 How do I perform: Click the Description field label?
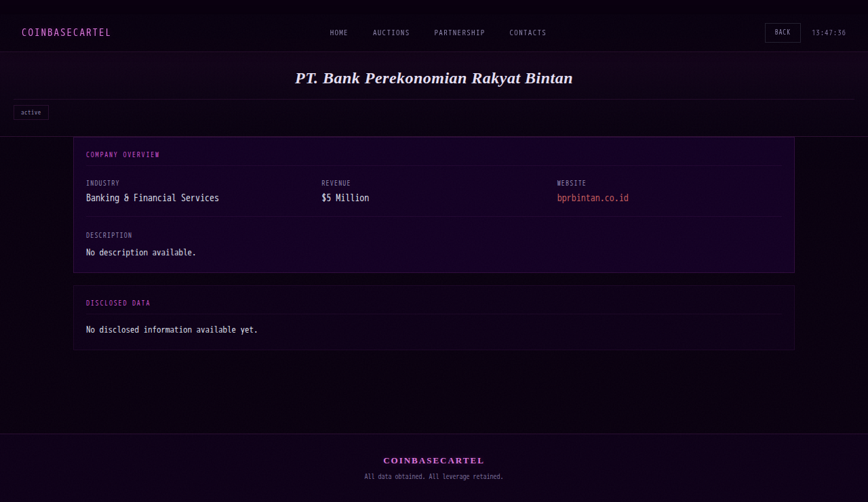[x=109, y=235]
